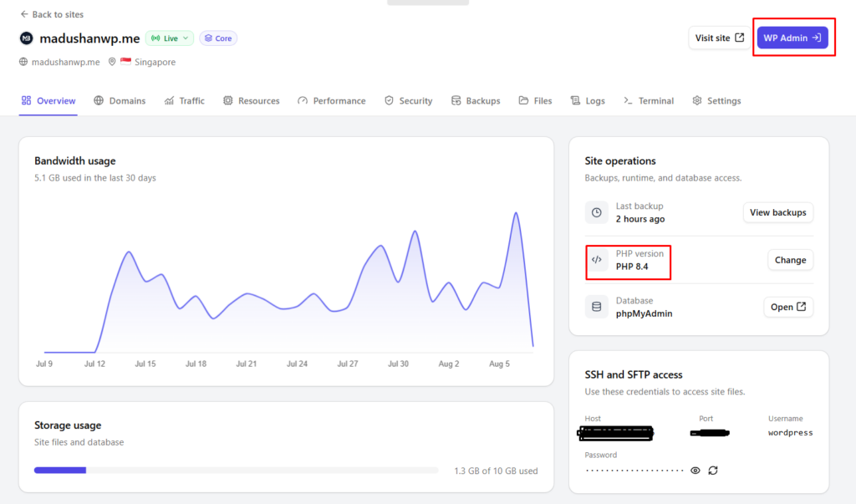Click the clock icon next to Last backup
Viewport: 856px width, 504px height.
click(x=597, y=212)
